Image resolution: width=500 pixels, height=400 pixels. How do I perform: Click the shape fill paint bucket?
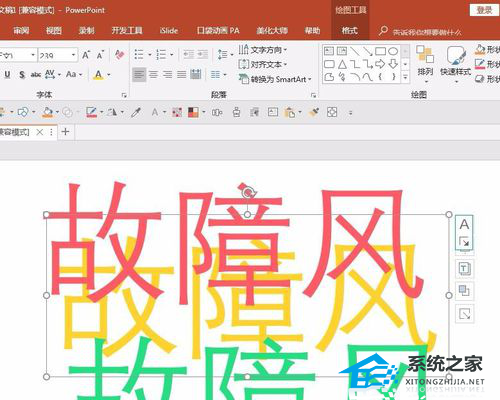(x=480, y=50)
